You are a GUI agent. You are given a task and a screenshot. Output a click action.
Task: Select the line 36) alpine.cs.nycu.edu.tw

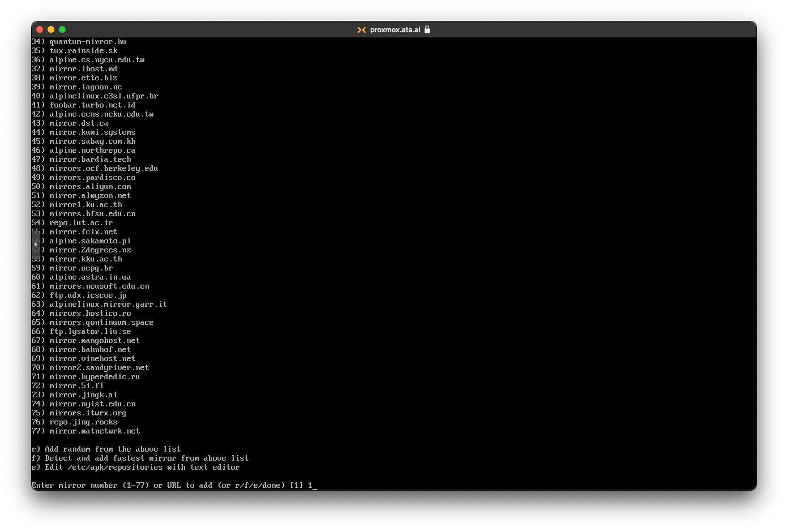coord(88,60)
